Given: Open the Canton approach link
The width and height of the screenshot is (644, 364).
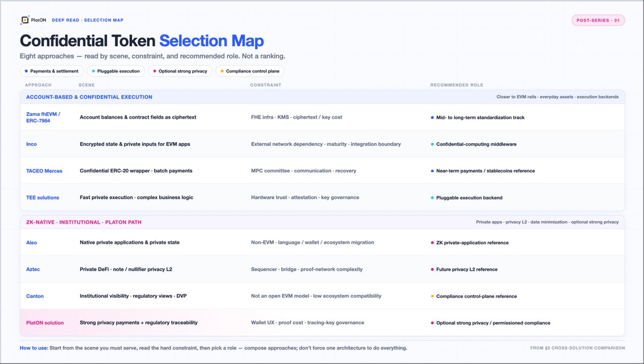Looking at the screenshot, I should [x=35, y=296].
